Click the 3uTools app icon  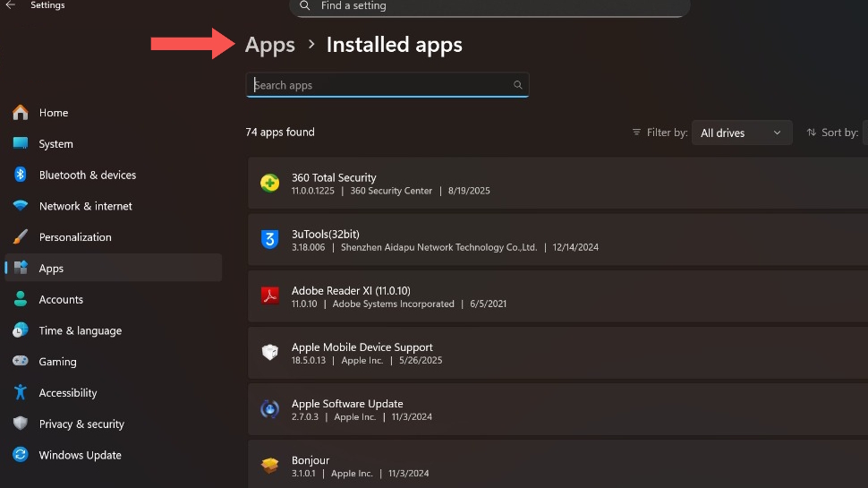pos(269,239)
